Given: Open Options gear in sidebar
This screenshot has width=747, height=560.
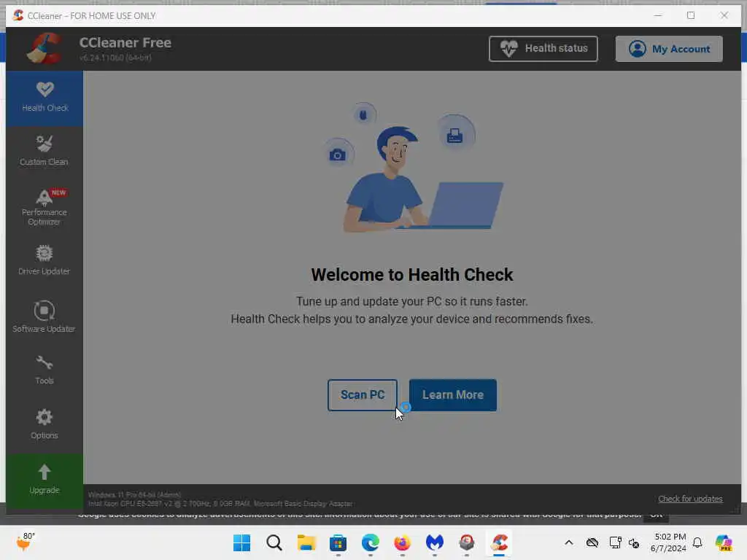Looking at the screenshot, I should (x=44, y=424).
